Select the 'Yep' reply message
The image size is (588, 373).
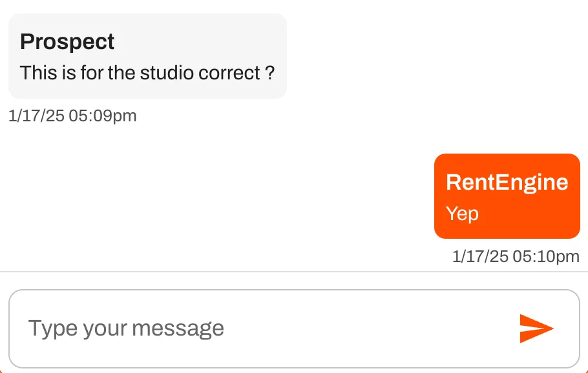[461, 214]
